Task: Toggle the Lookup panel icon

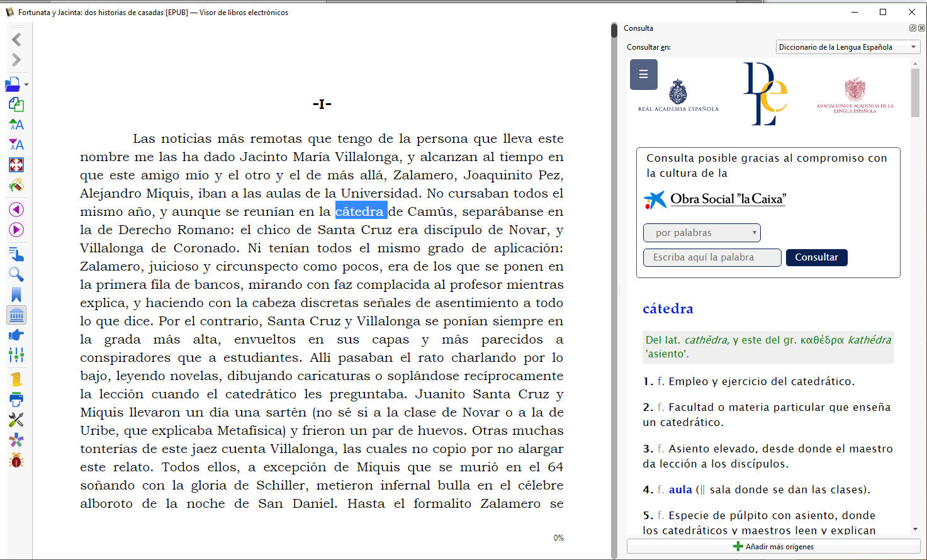Action: [16, 315]
